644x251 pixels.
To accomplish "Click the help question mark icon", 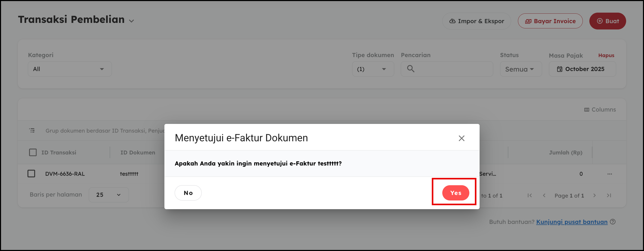I will pyautogui.click(x=613, y=222).
